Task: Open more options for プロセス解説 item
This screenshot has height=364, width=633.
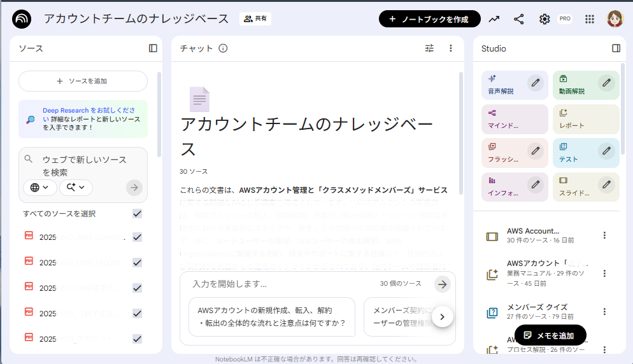Action: click(604, 349)
